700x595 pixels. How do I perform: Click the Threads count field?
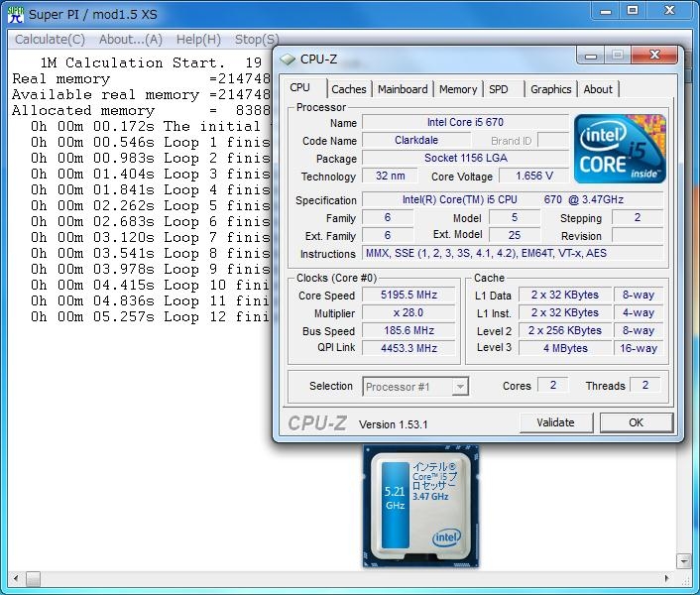[x=645, y=385]
